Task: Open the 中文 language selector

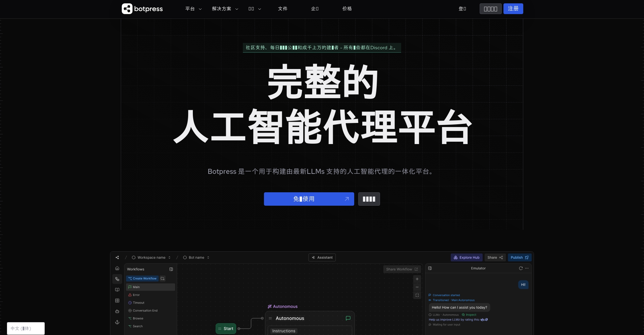Action: tap(26, 328)
